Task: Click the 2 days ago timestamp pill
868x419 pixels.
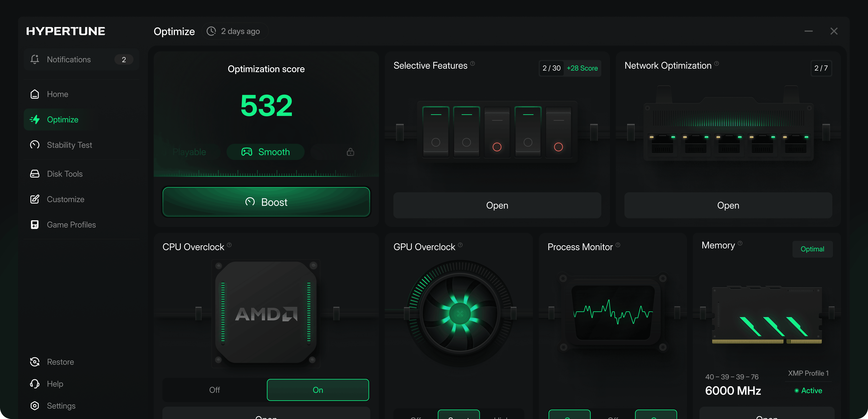Action: (x=235, y=31)
